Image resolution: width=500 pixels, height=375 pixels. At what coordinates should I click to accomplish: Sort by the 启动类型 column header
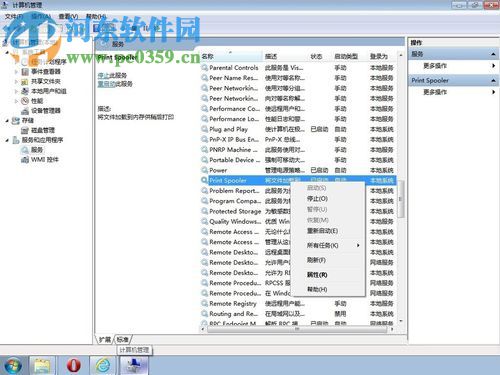(350, 56)
